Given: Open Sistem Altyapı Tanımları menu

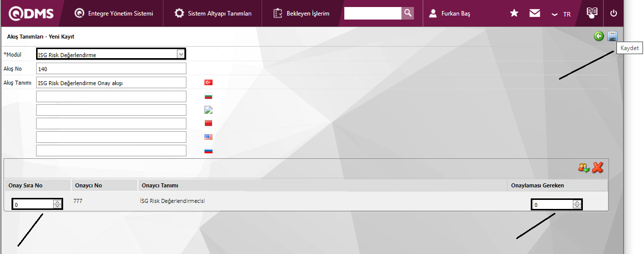Looking at the screenshot, I should tap(212, 14).
